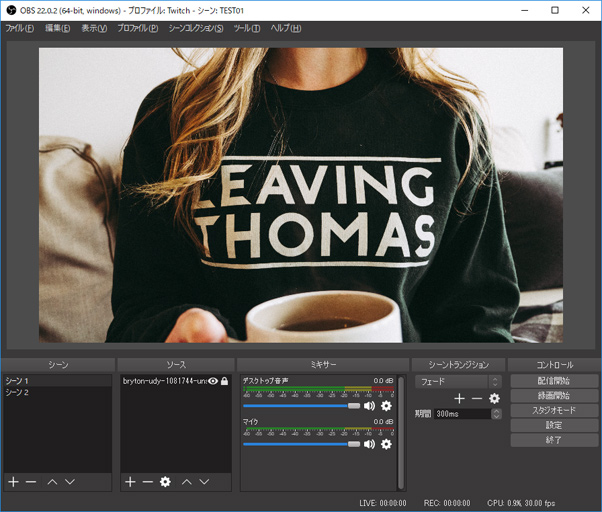The width and height of the screenshot is (602, 512).
Task: Click the マイク 0.0 dB value
Action: click(x=384, y=421)
